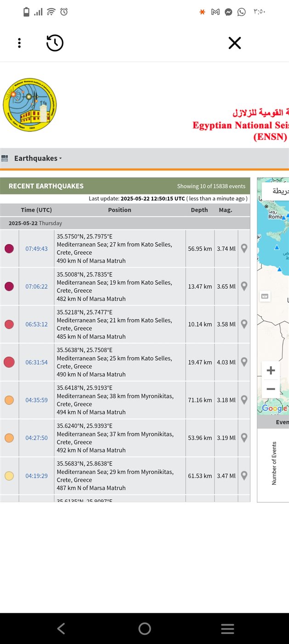Expand the Earthquakes dropdown menu
Viewport: 289px width, 644px height.
click(38, 158)
